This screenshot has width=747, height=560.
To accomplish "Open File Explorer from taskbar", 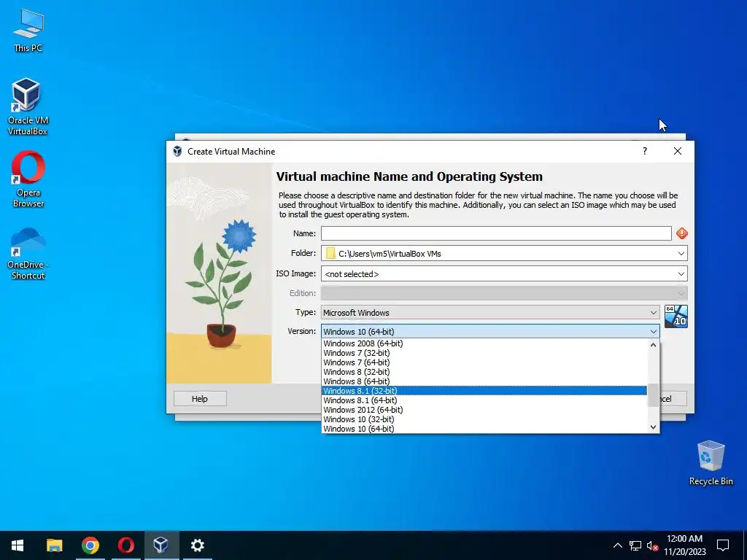I will pyautogui.click(x=54, y=545).
